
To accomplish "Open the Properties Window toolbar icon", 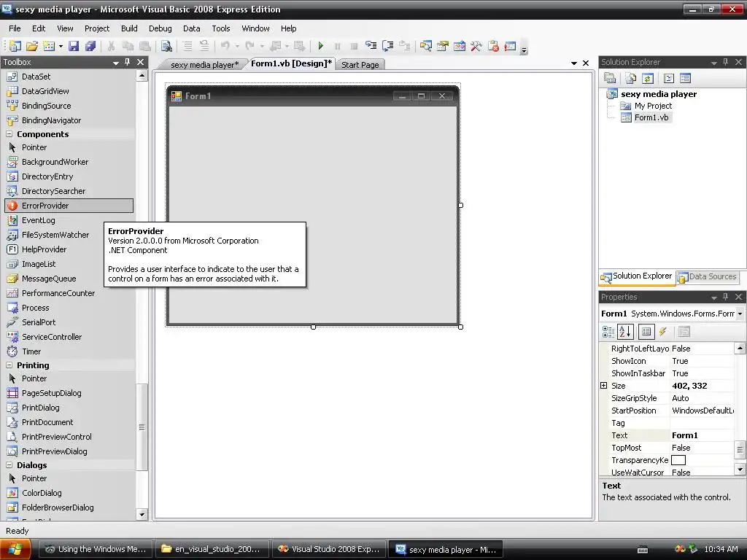I will [x=443, y=46].
